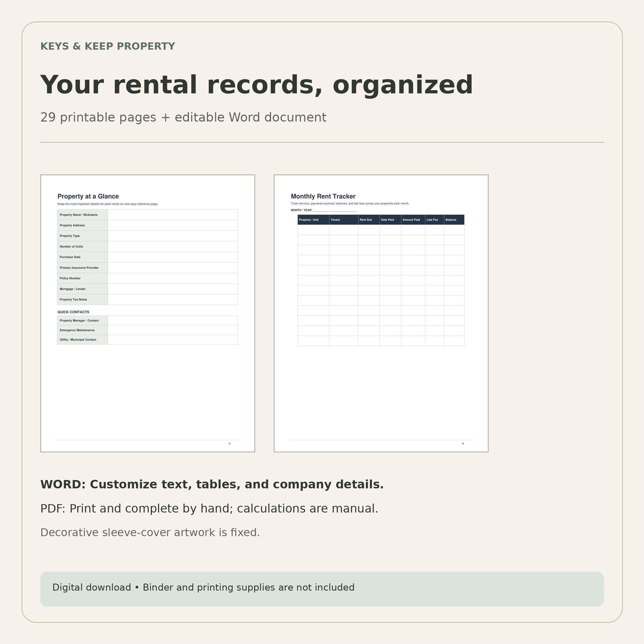Click the 'Property / Unit' column header
The width and height of the screenshot is (644, 644).
313,219
